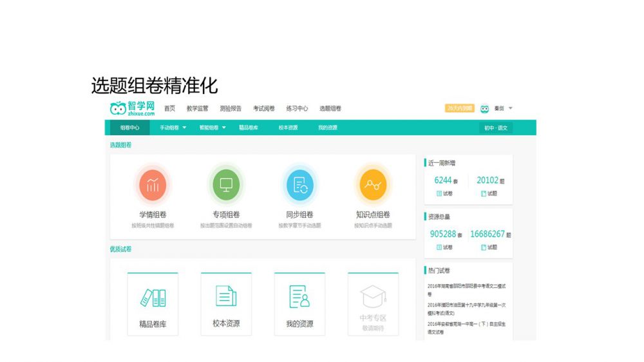Select the green 专项组卷 icon

point(226,186)
